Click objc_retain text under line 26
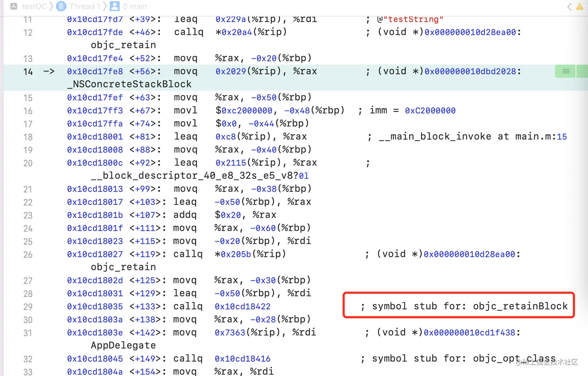 pos(123,267)
